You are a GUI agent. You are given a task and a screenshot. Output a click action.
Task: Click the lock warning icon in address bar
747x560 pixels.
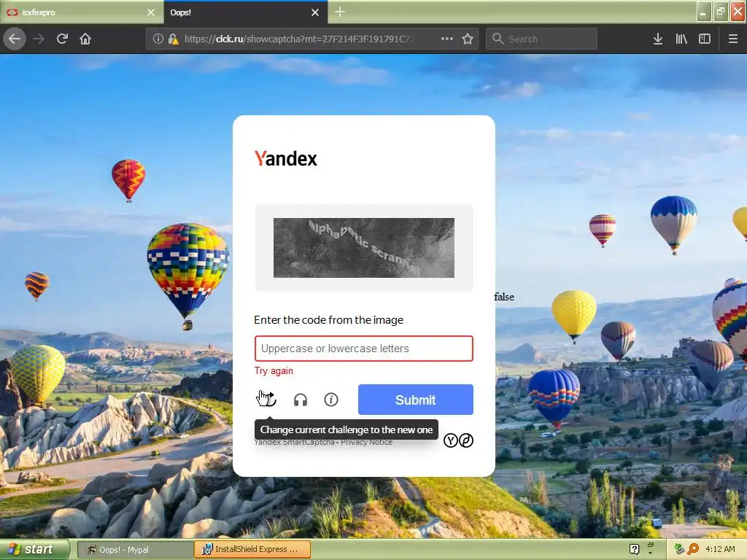click(173, 39)
